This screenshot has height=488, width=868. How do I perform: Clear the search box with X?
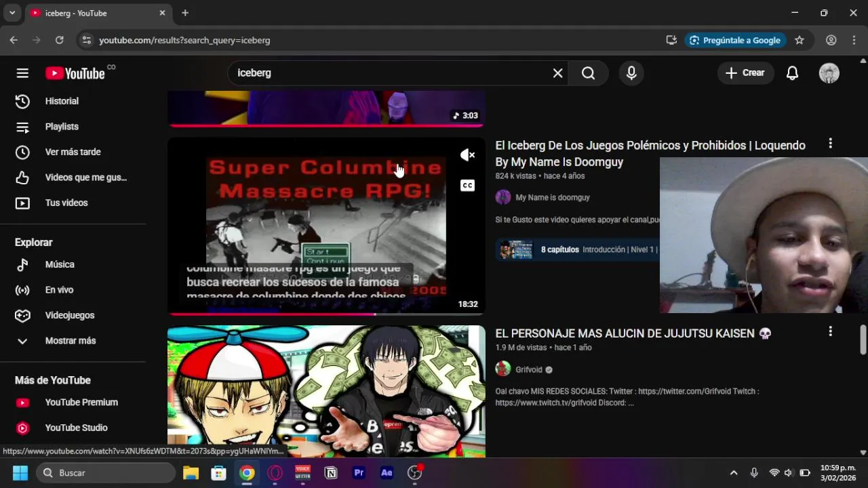click(557, 73)
